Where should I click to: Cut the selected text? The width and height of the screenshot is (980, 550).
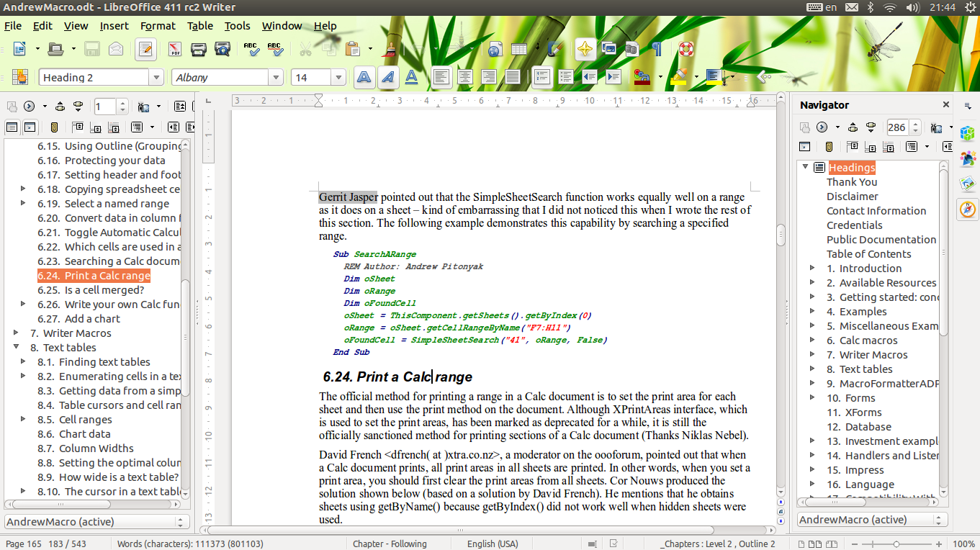[305, 49]
